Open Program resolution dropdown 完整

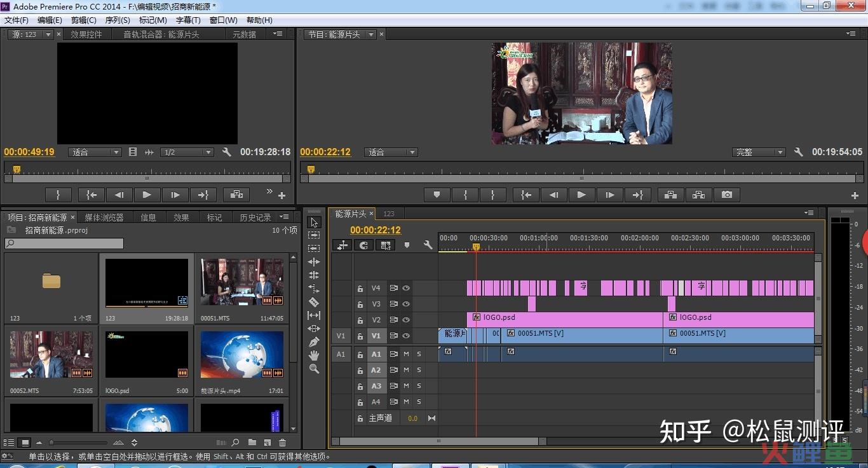[759, 152]
